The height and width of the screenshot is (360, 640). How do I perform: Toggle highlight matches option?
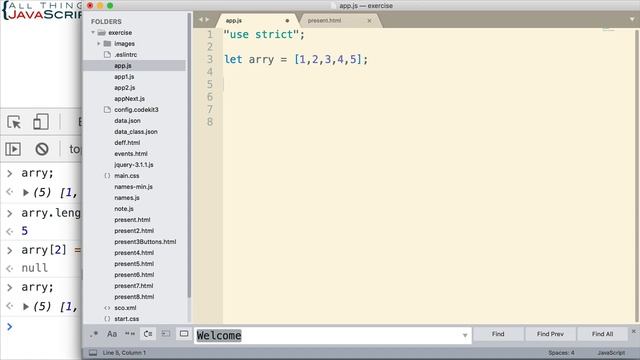click(184, 334)
